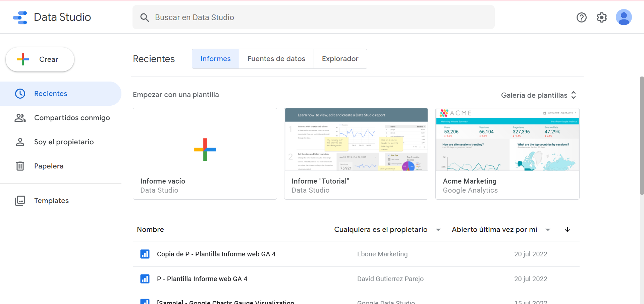Click the Templates gallery icon in sidebar

pyautogui.click(x=20, y=201)
